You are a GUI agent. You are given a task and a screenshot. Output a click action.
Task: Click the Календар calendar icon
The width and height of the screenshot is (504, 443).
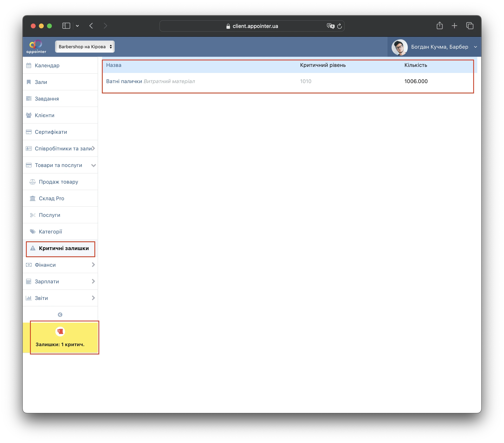click(x=29, y=65)
